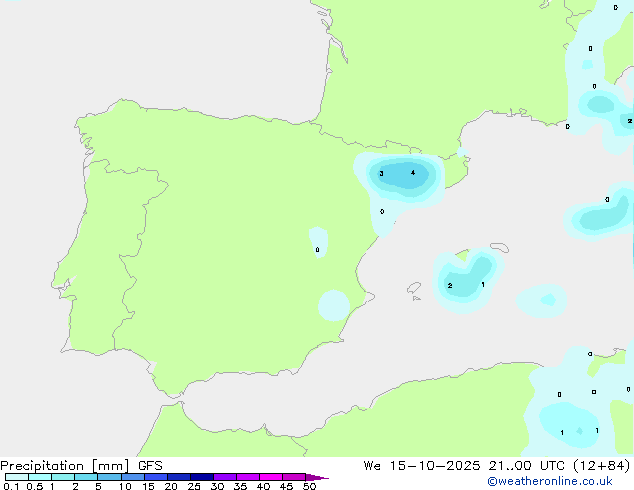Click the 35–40 mm legend swatch
Screen dimensions: 634x490
pos(248,477)
